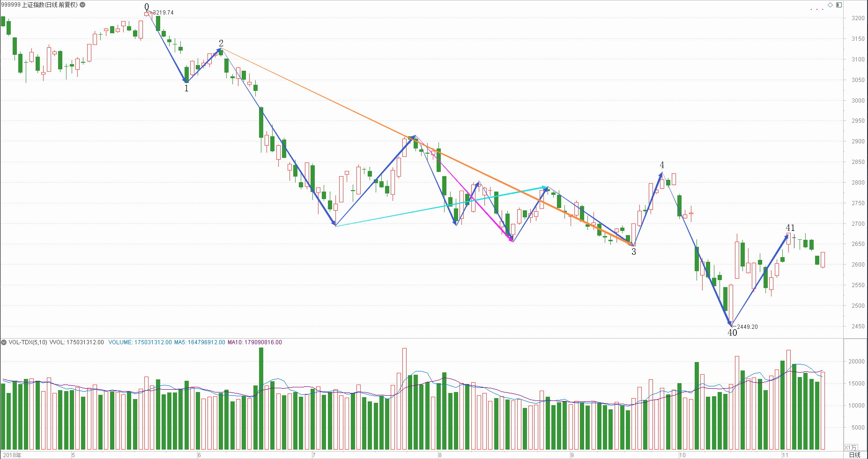The height and width of the screenshot is (459, 868).
Task: Toggle the side panel icon at top-right
Action: click(x=839, y=5)
